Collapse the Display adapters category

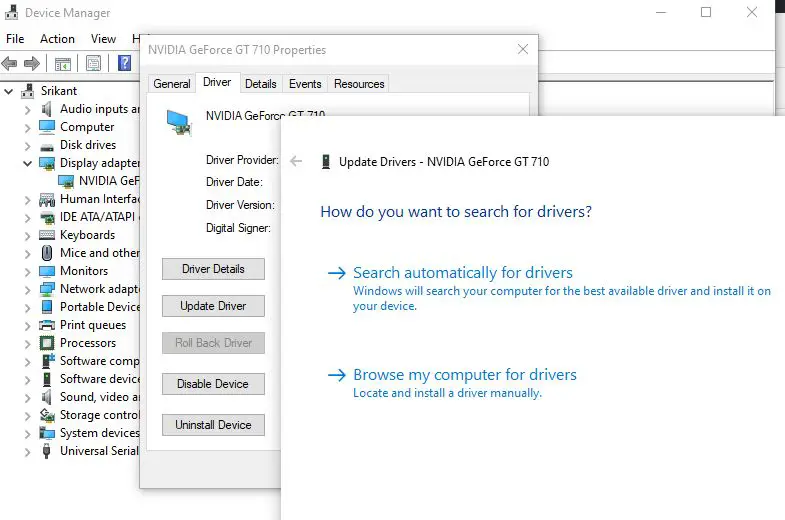click(x=28, y=163)
